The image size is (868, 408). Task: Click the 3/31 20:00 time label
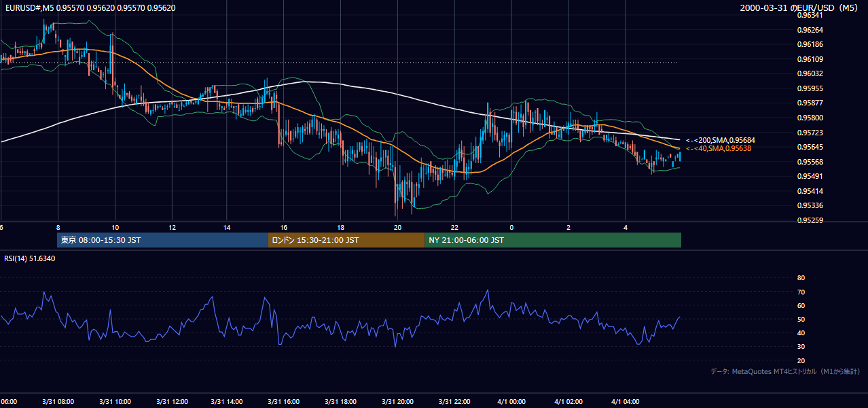tap(397, 402)
